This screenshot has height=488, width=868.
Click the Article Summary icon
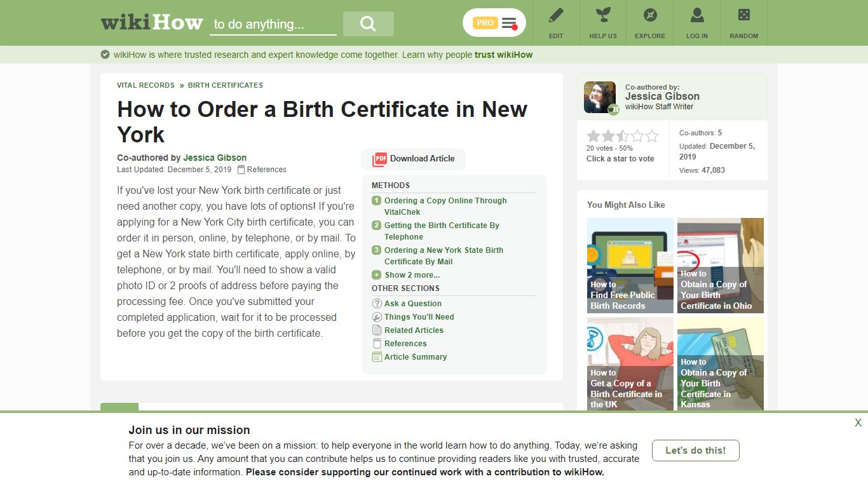(x=377, y=357)
